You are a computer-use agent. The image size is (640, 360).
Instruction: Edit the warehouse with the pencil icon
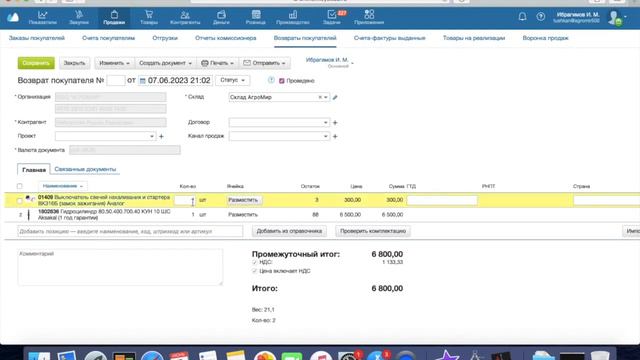tap(335, 97)
